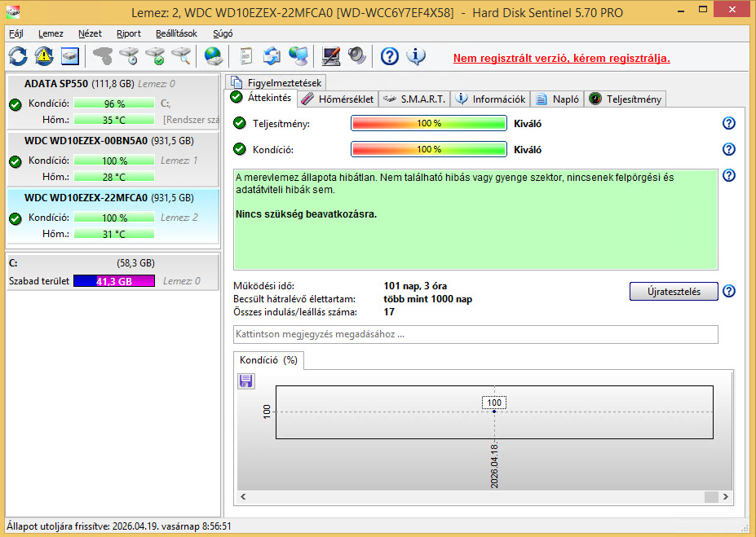Click the refresh disk status toolbar icon
Viewport: 756px width, 537px height.
pos(18,56)
